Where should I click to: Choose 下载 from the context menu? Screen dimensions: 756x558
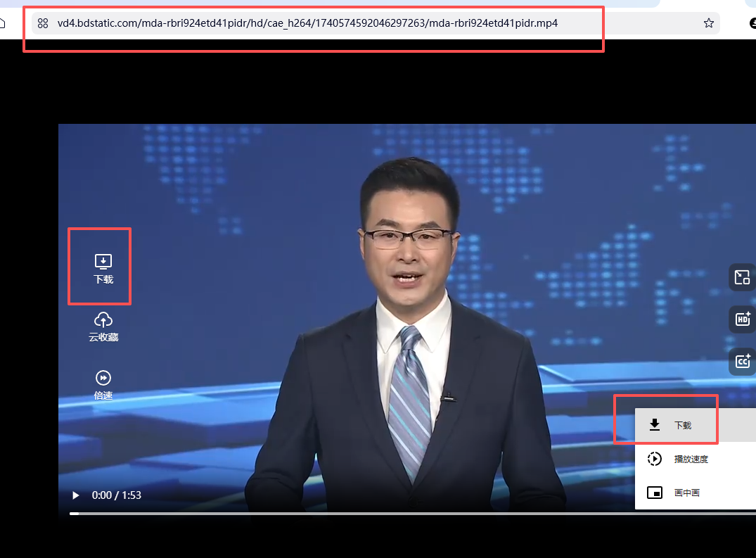coord(682,425)
